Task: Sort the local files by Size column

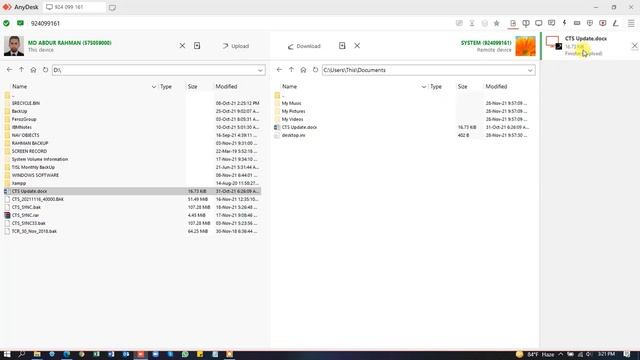Action: point(193,87)
